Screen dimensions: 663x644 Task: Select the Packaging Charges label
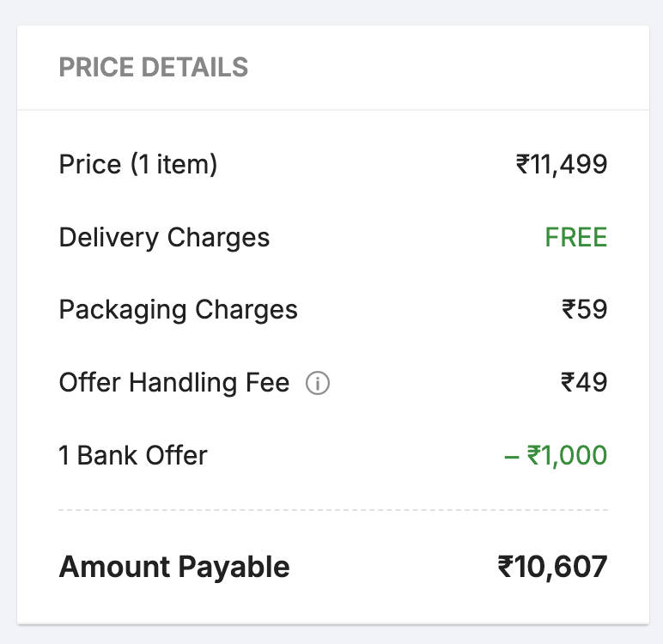(178, 309)
